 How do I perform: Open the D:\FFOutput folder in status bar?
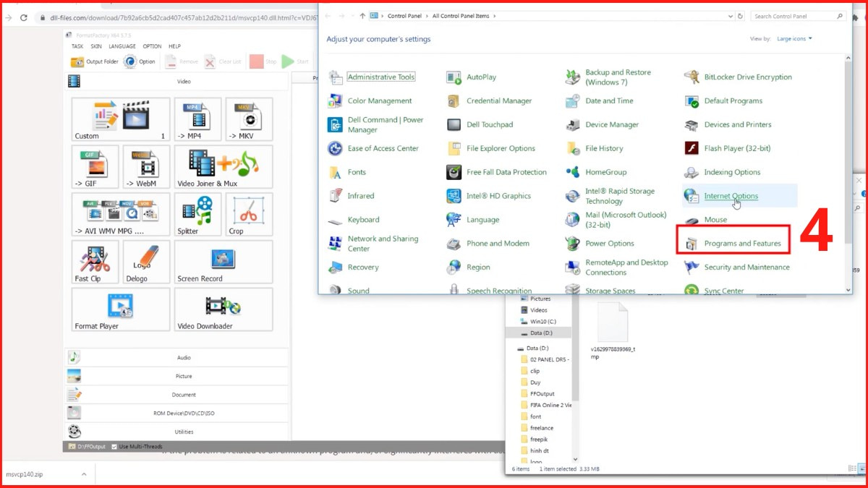pos(88,447)
